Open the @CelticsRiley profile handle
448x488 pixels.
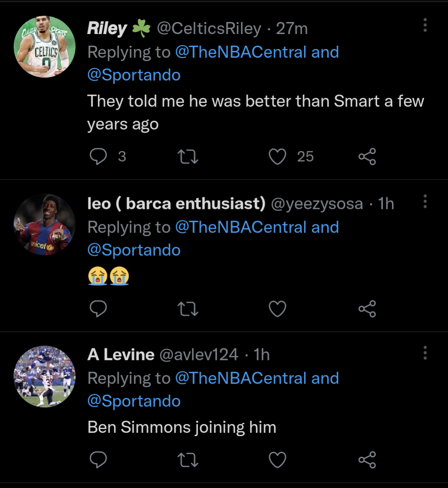[209, 29]
